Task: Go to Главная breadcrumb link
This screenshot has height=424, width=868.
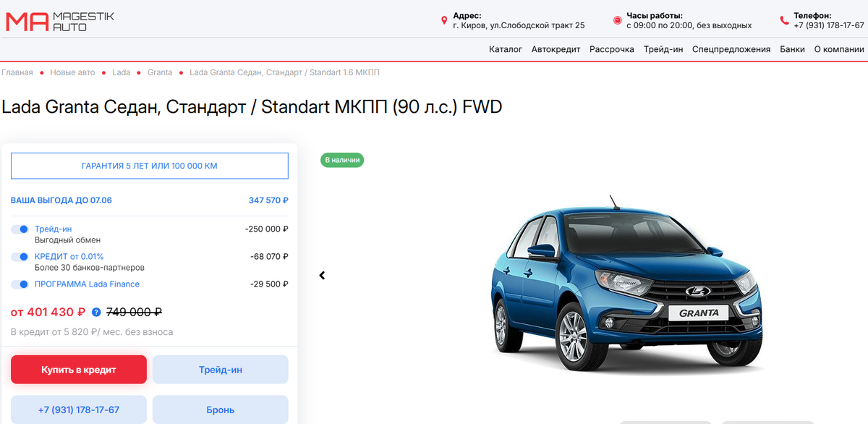Action: click(x=17, y=72)
